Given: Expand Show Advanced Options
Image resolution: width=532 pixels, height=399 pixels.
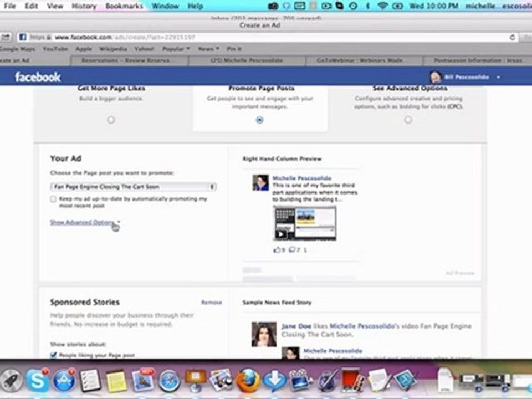Looking at the screenshot, I should pos(83,222).
